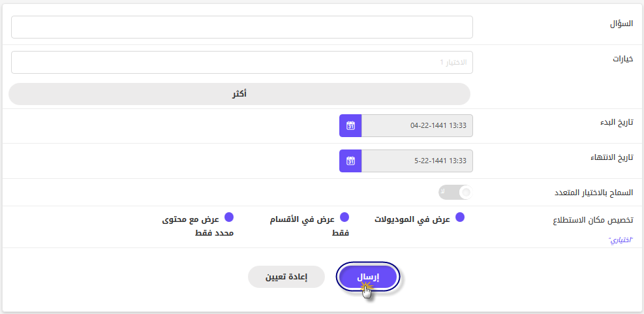Select the عرض في الموديولات radio button
Viewport: 644px width, 314px height.
460,217
